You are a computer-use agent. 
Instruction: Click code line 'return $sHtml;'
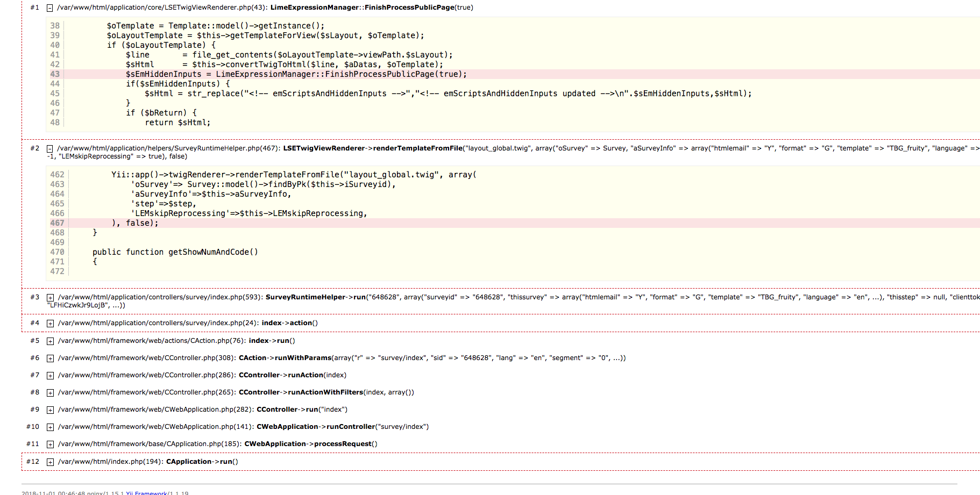click(x=177, y=123)
